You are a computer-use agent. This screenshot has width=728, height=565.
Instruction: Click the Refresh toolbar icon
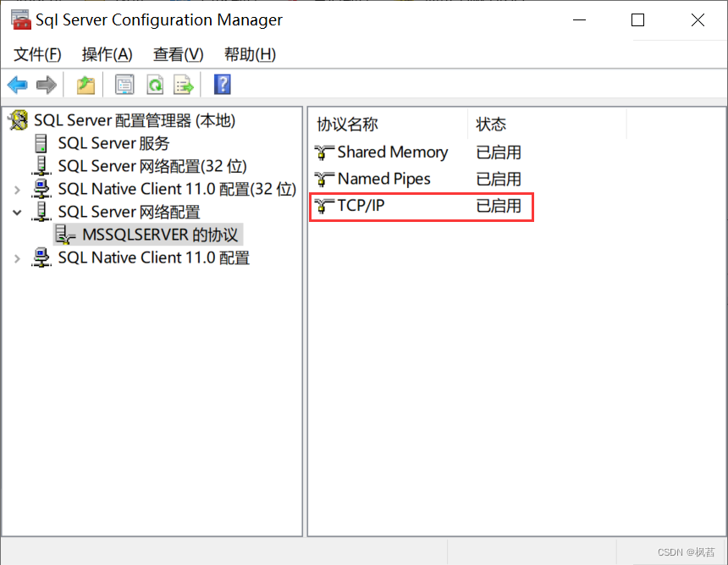pyautogui.click(x=155, y=85)
